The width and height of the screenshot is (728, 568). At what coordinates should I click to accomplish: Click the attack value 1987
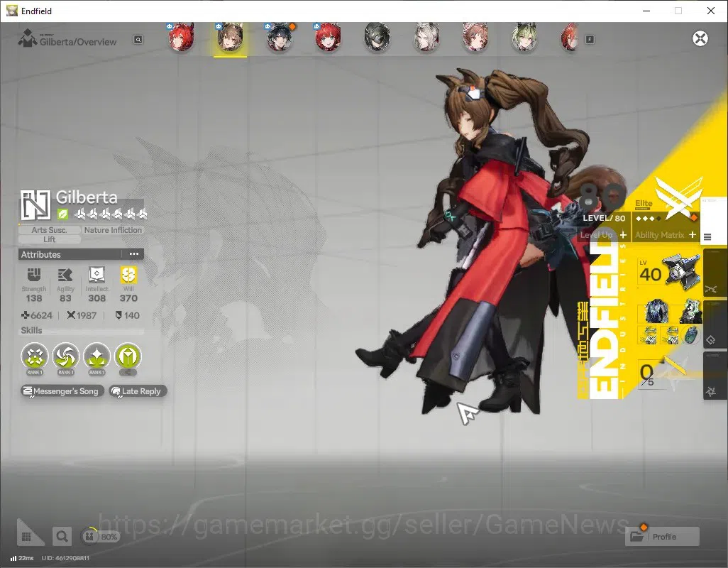click(x=82, y=315)
